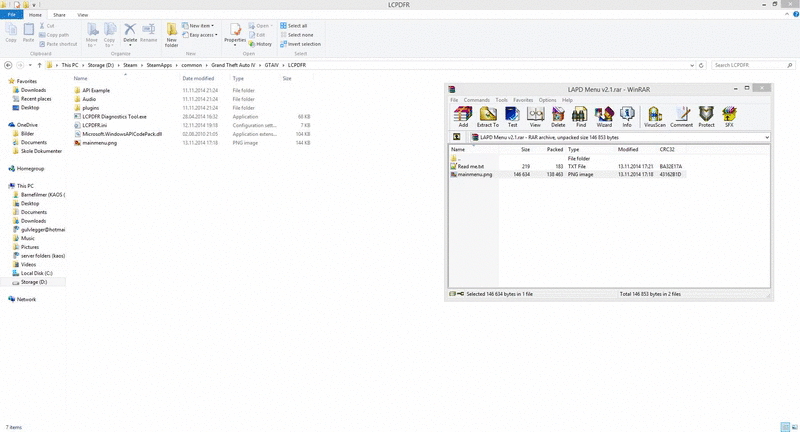Click Rename in Explorer ribbon
This screenshot has height=432, width=800.
[148, 33]
